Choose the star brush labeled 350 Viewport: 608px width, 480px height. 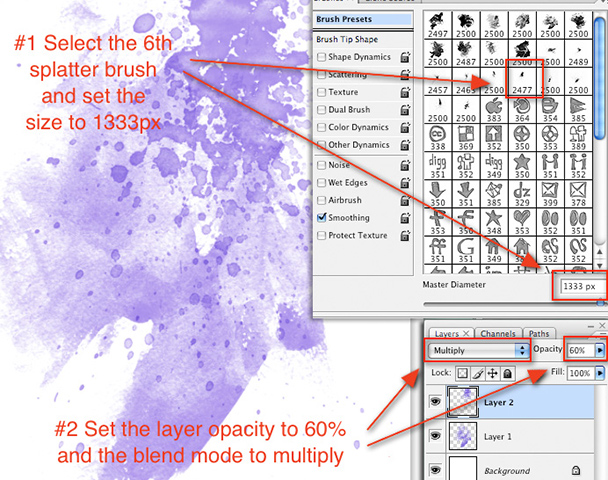tap(522, 166)
